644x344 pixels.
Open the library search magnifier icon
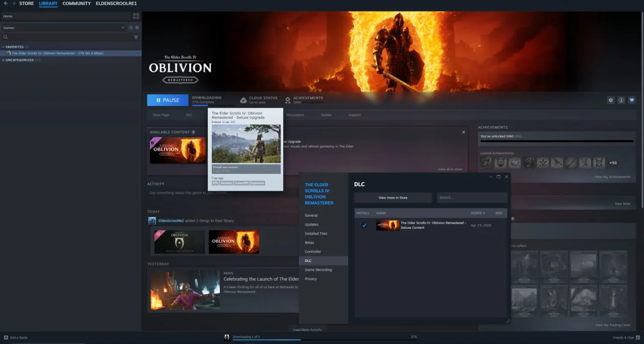6,37
